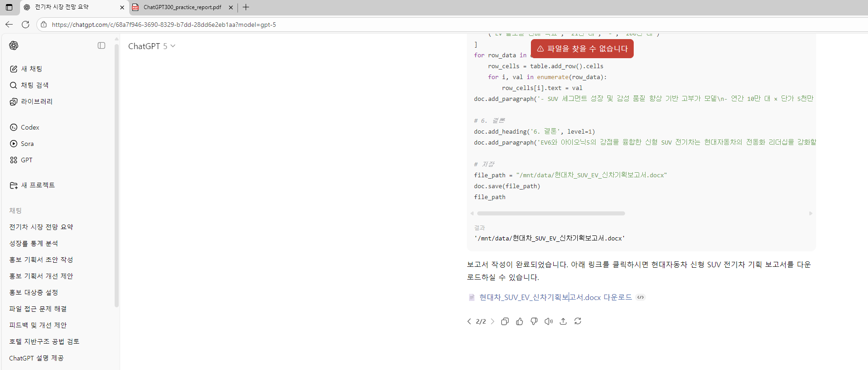Select chat 홍보 대상층 설정
The width and height of the screenshot is (868, 370).
point(34,292)
